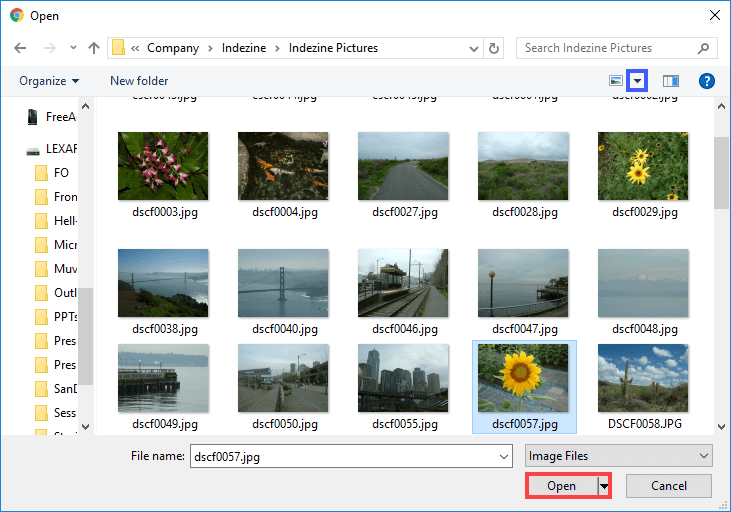
Task: Select the dscf0050.jpg street thumbnail
Action: (283, 378)
